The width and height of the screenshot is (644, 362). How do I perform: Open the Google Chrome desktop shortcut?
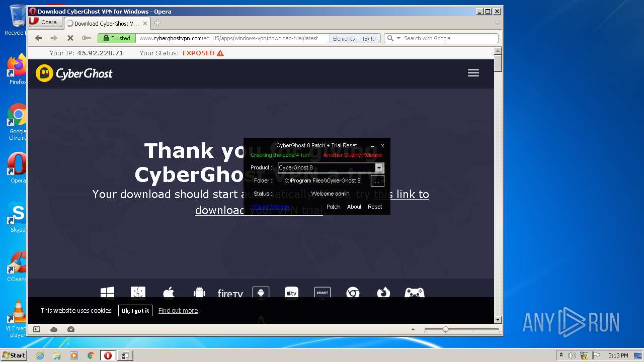coord(18,122)
